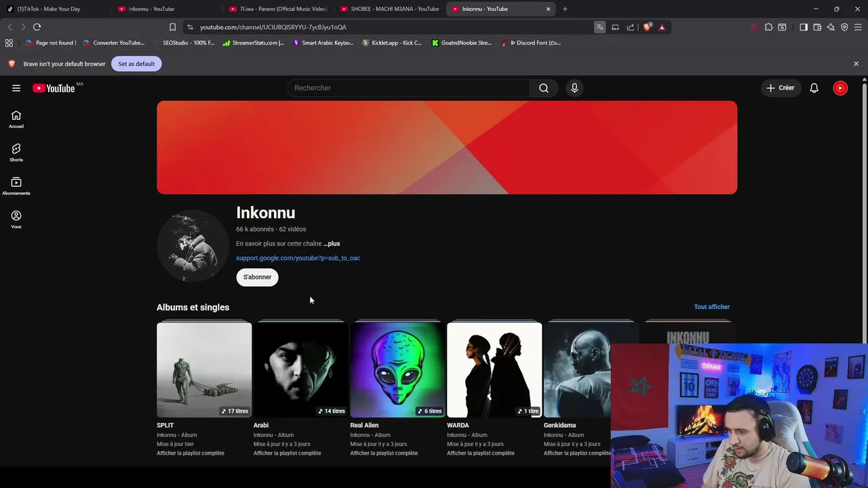The image size is (868, 488).
Task: Close the active Inkonnu tab
Action: tap(548, 9)
